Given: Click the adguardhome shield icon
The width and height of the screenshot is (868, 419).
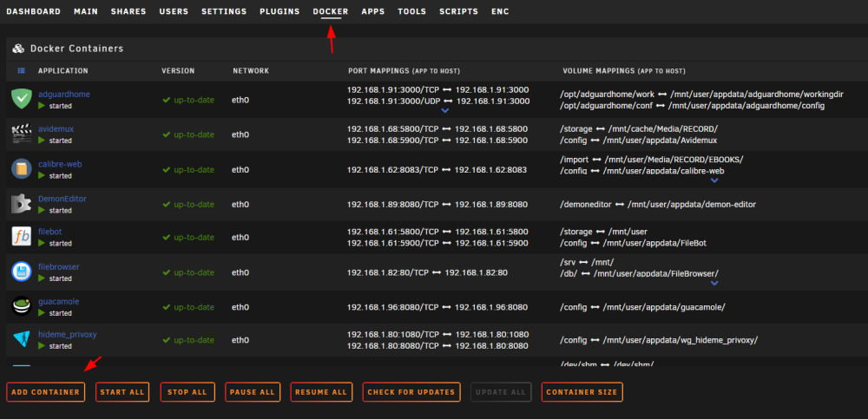Looking at the screenshot, I should (22, 99).
